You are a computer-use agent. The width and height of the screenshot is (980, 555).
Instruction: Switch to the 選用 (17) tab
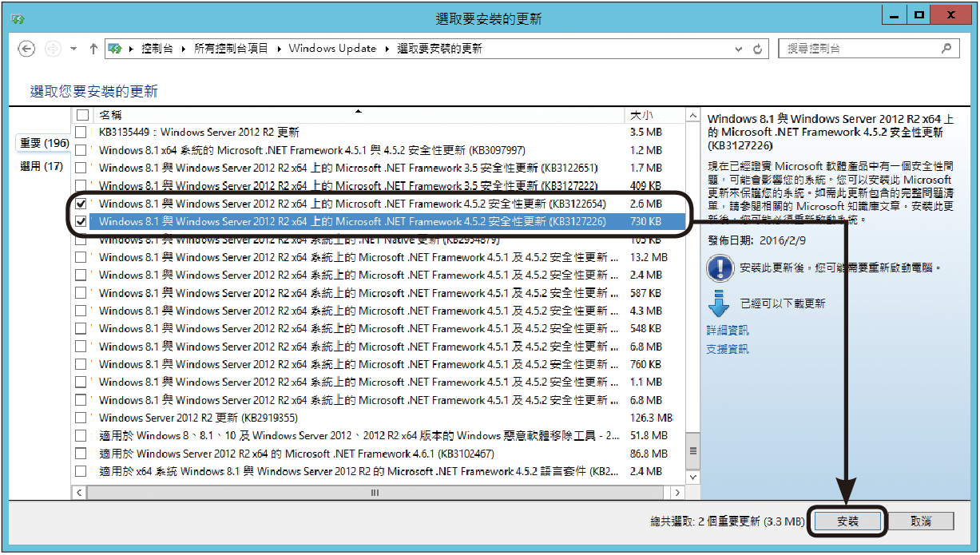tap(42, 167)
